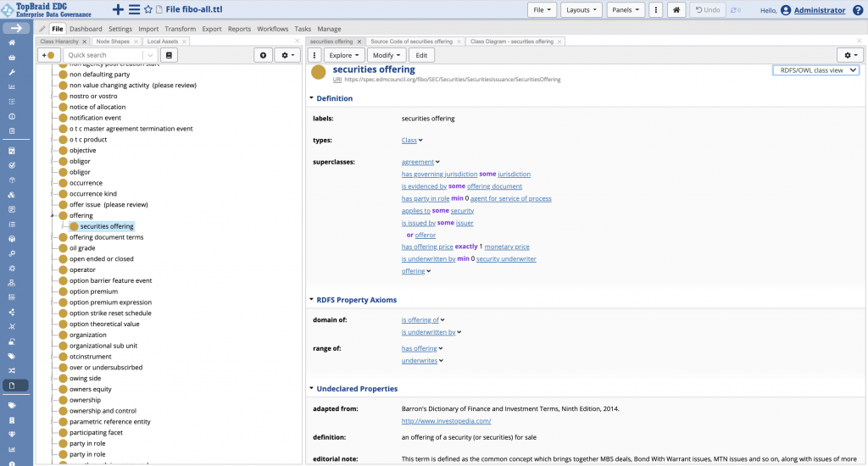Click the home icon button in top bar
Screen dimensions: 868x466
[x=676, y=10]
